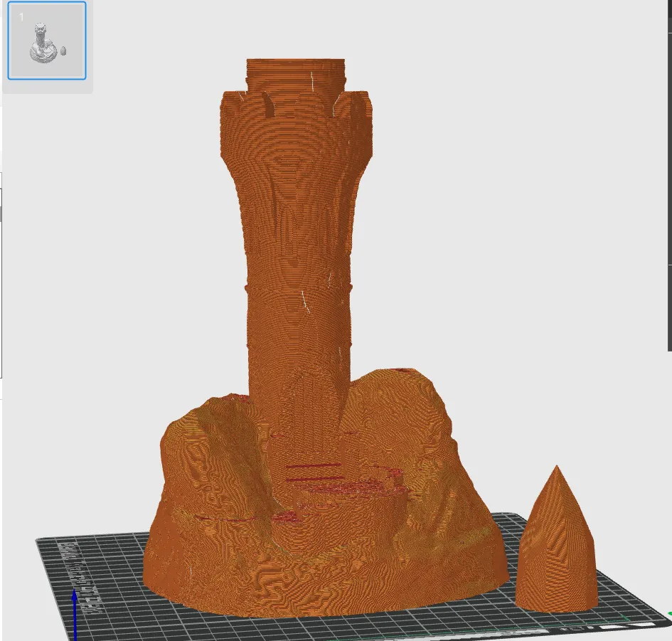Select the tower's cylindrical top section
The width and height of the screenshot is (672, 641).
point(297,75)
